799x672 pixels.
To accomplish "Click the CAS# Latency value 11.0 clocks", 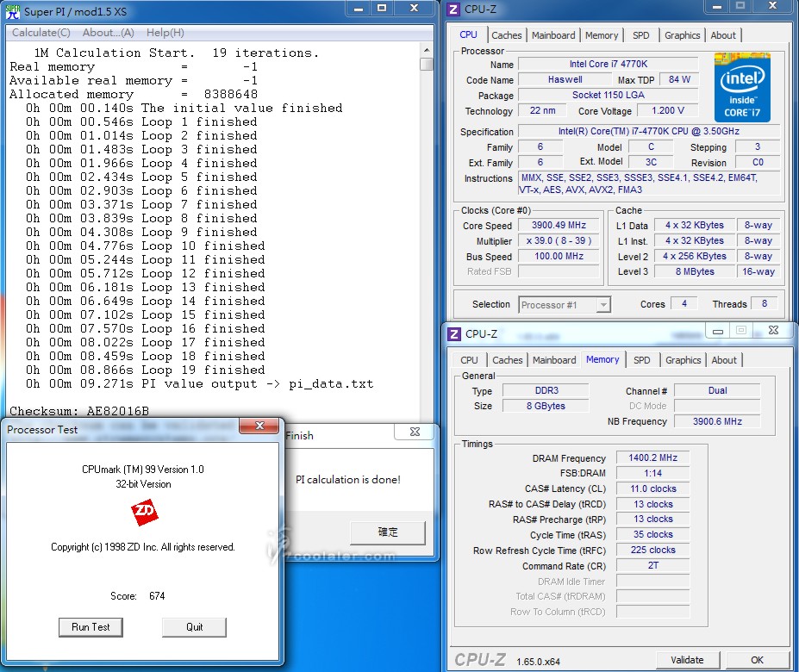I will pos(652,488).
